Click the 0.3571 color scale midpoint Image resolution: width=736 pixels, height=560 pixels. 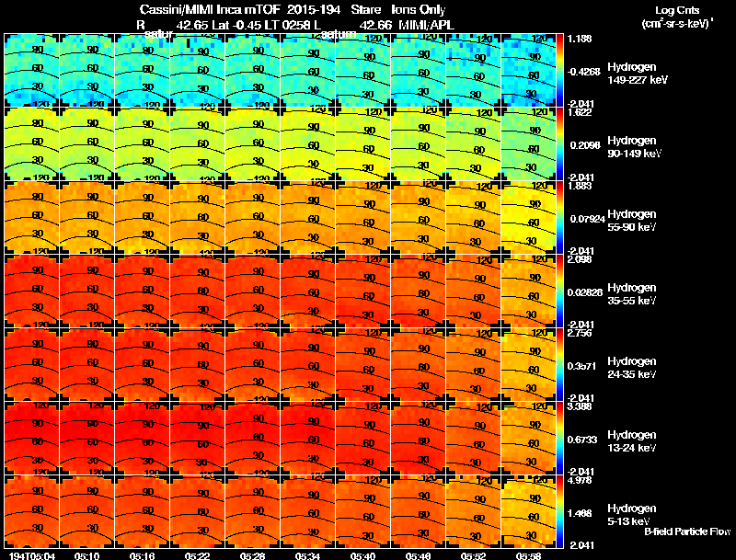point(582,366)
